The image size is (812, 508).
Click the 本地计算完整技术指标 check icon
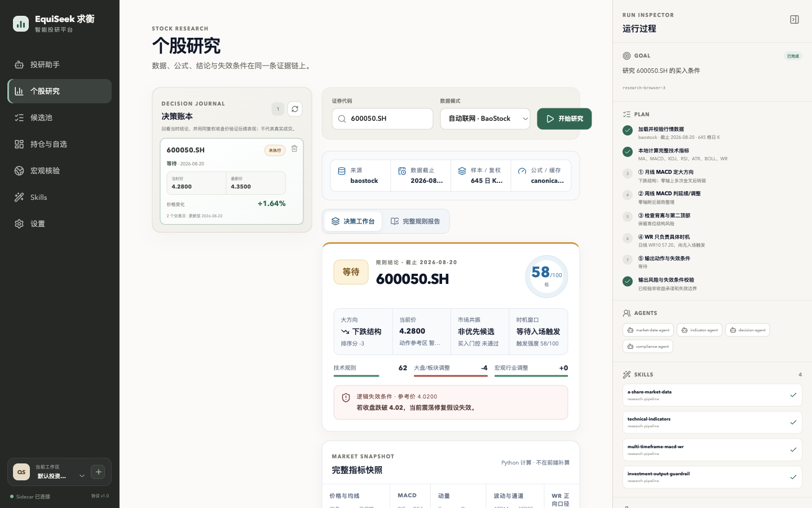tap(628, 152)
